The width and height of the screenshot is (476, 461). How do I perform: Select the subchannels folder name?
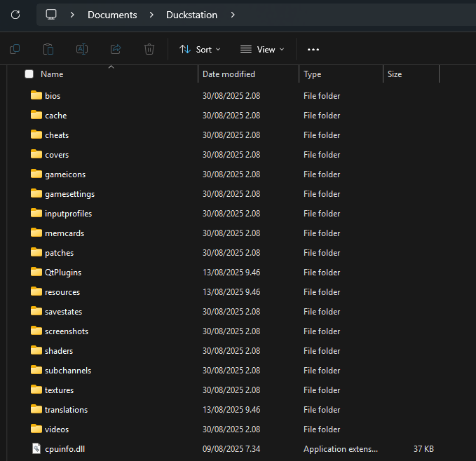point(68,371)
